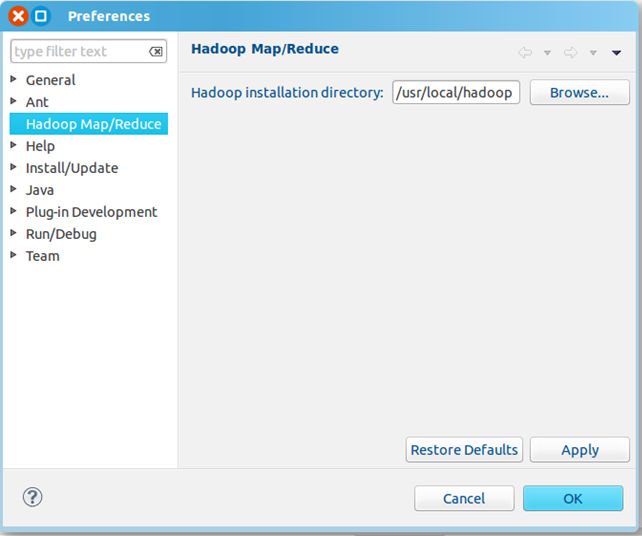This screenshot has height=536, width=642.
Task: Select the Install/Update category label
Action: [72, 168]
